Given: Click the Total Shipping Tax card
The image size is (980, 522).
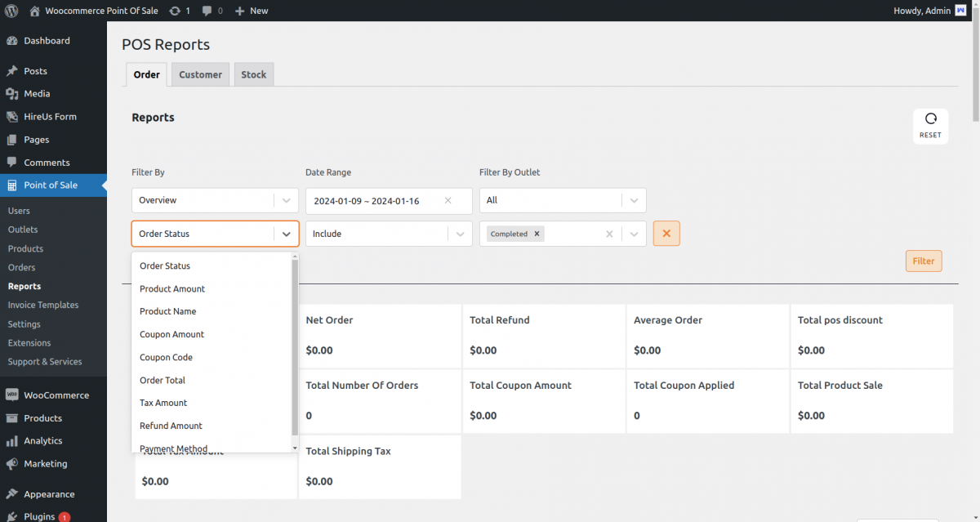Looking at the screenshot, I should pos(380,466).
